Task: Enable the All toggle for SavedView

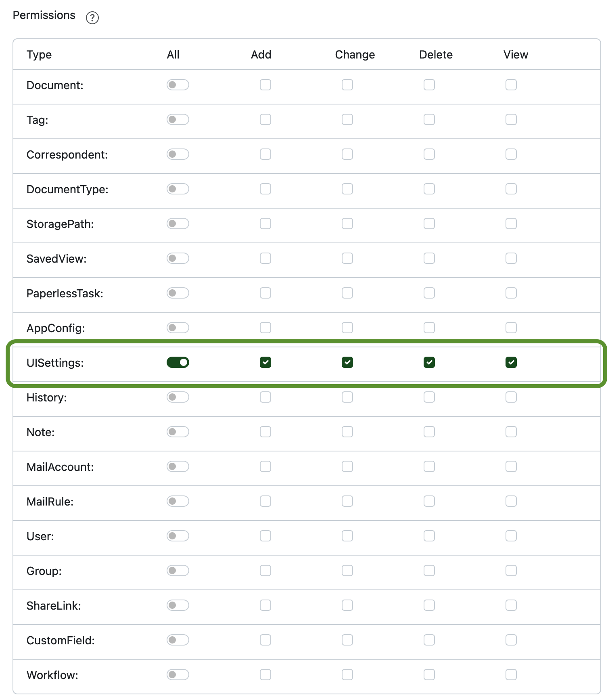Action: (x=178, y=258)
